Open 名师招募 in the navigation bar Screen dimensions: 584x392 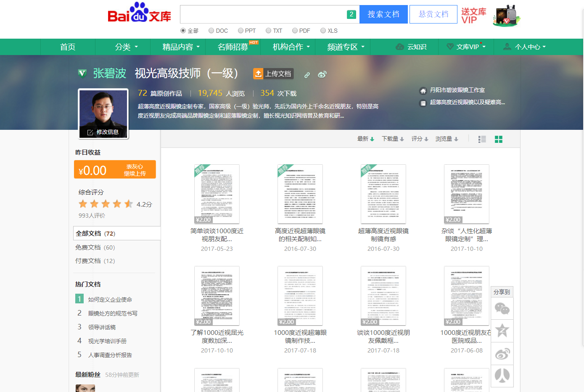pyautogui.click(x=233, y=47)
